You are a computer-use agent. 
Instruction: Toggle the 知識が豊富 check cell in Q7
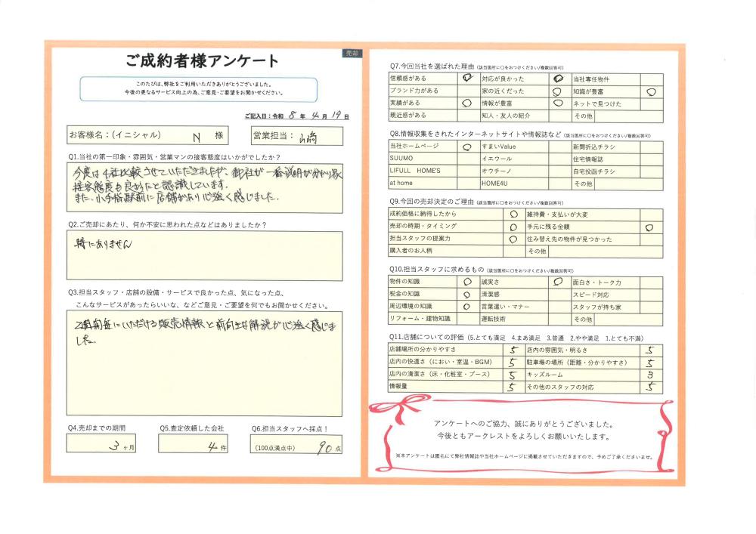pos(651,91)
